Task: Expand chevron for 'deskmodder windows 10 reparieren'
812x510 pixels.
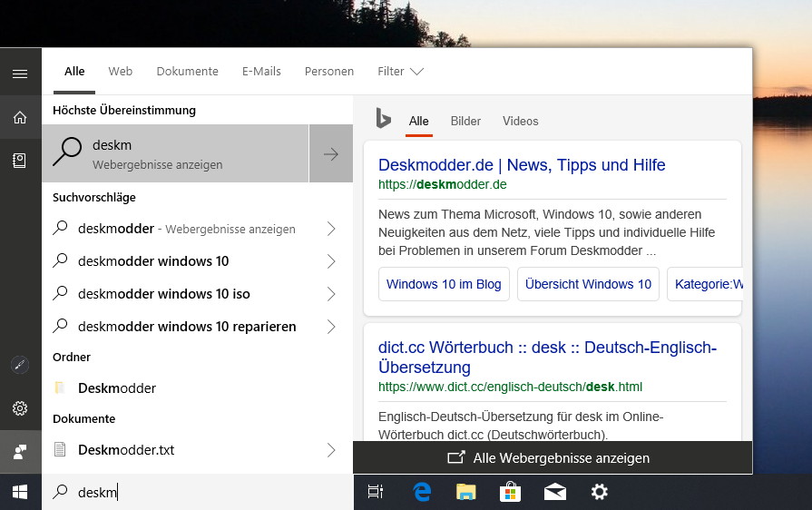Action: [x=331, y=327]
